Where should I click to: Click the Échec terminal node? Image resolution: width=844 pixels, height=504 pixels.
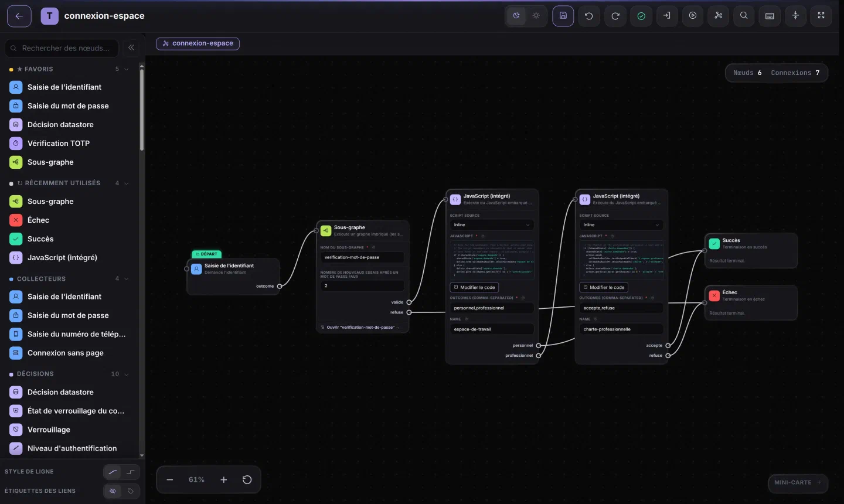point(751,302)
